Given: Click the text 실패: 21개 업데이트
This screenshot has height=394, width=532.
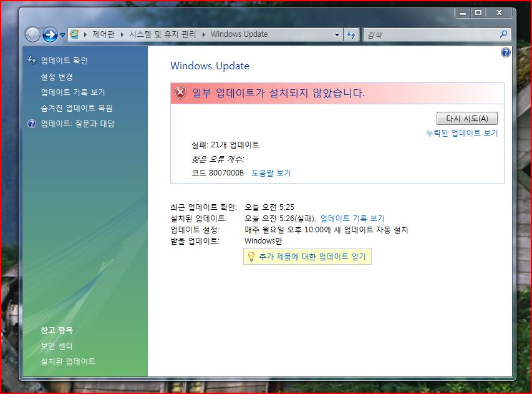Looking at the screenshot, I should tap(225, 145).
